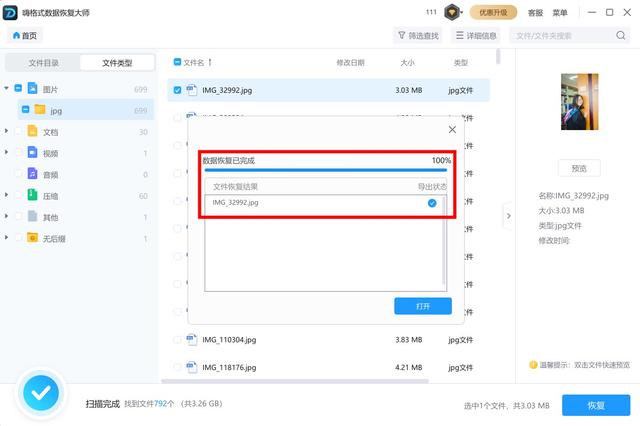
Task: Click the 温馨提示 tip bulb icon
Action: 533,365
